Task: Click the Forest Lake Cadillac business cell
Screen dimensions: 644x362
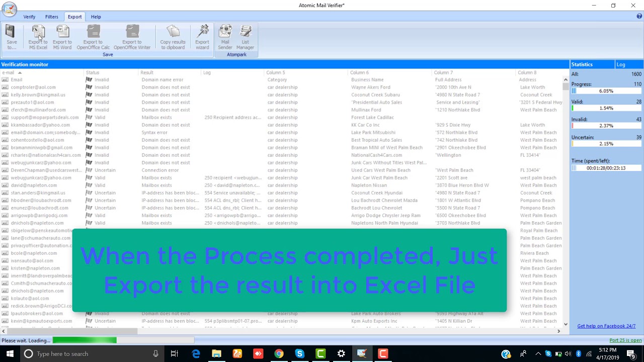Action: click(372, 117)
